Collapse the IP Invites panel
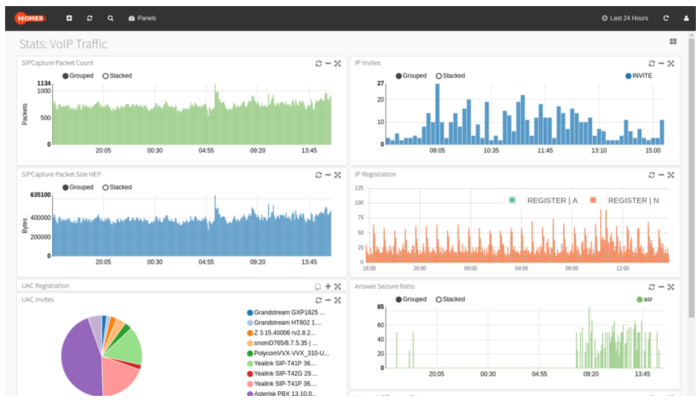Screen dimensions: 700x402 [660, 63]
